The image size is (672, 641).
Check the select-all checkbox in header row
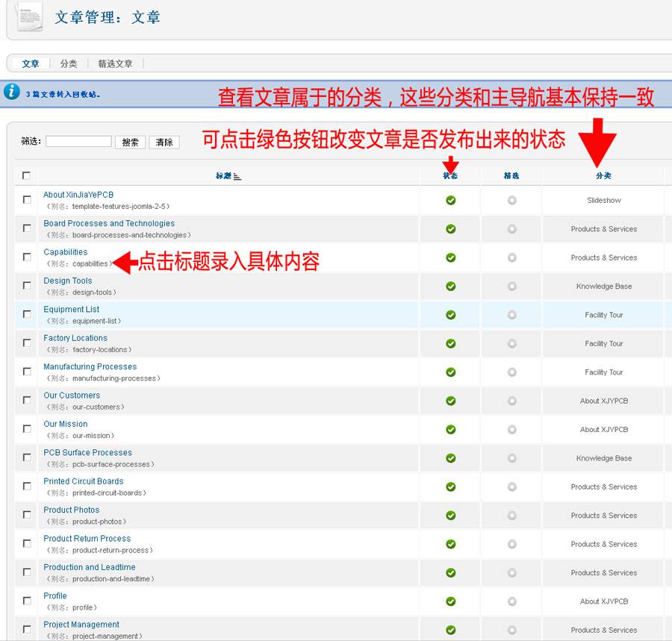click(x=26, y=174)
